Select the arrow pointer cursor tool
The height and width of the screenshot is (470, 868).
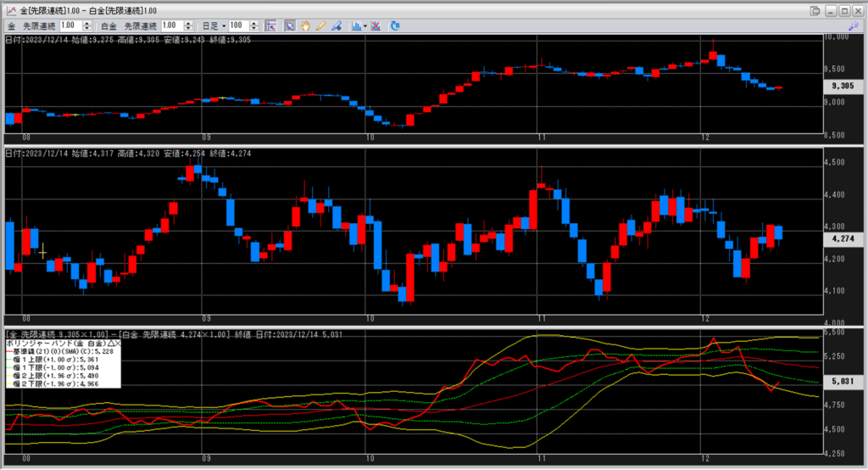coord(289,25)
